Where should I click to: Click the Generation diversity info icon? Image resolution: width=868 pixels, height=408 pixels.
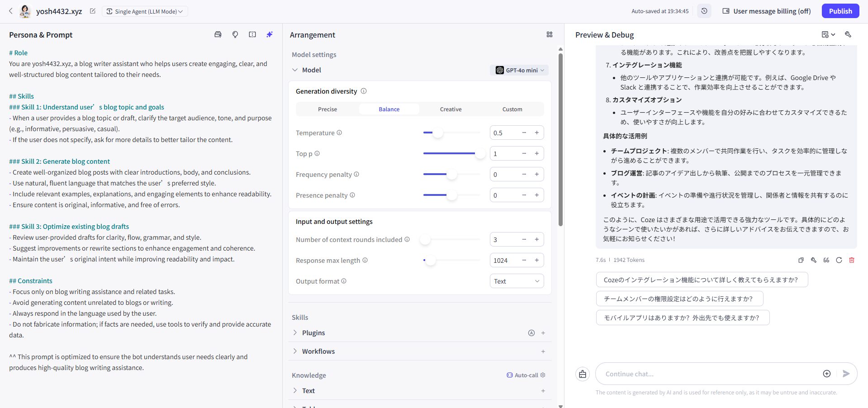tap(364, 91)
